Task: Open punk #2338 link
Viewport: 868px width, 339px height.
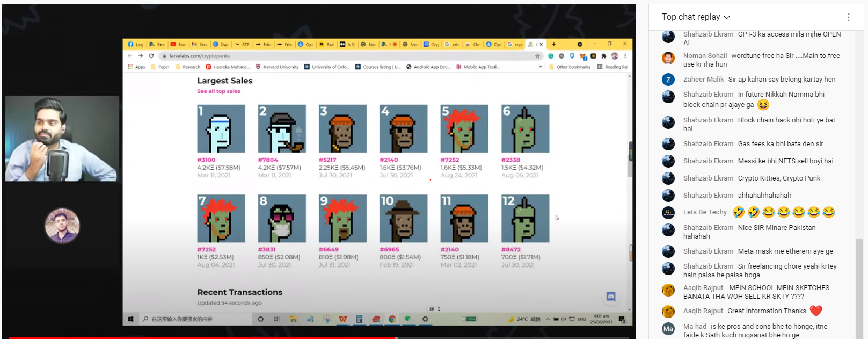Action: [510, 160]
